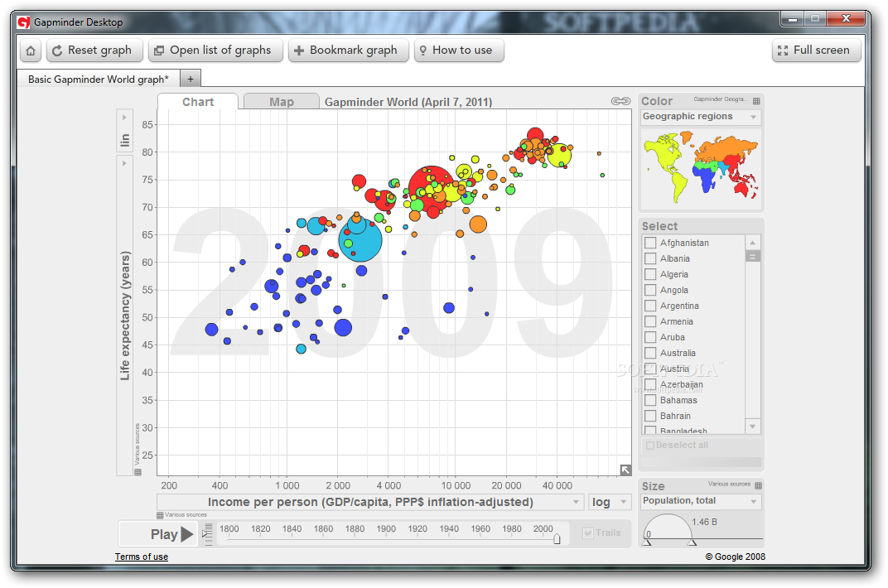The width and height of the screenshot is (888, 588).
Task: Jump to 1960 on the timeline
Action: point(480,529)
